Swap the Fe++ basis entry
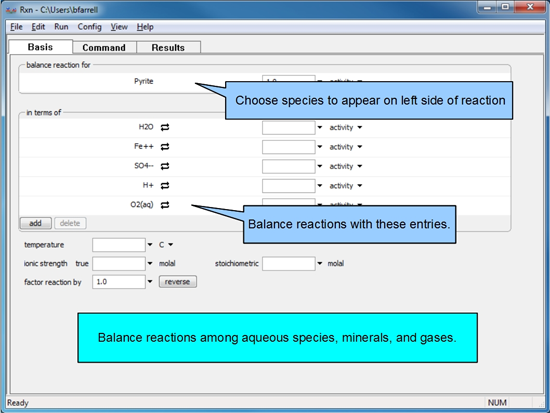Image resolution: width=550 pixels, height=413 pixels. click(165, 147)
